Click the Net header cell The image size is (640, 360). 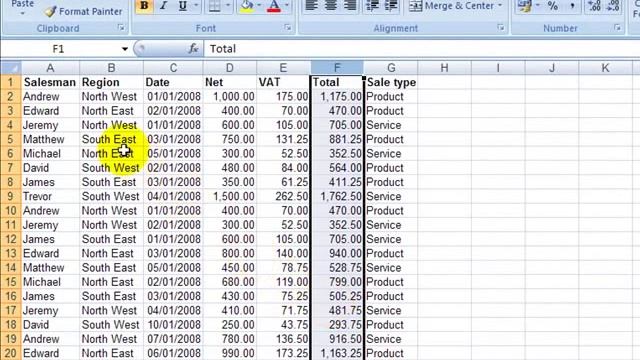pyautogui.click(x=230, y=82)
